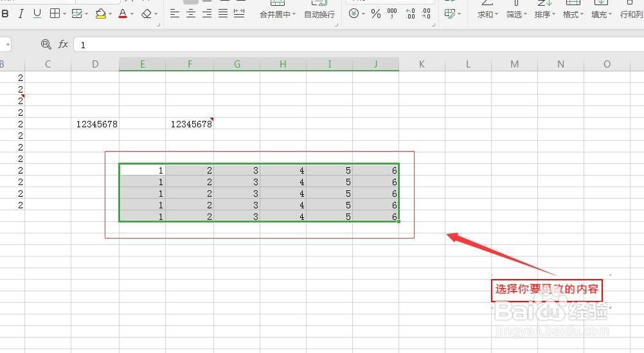The width and height of the screenshot is (644, 353).
Task: Select column K header
Action: [x=422, y=64]
